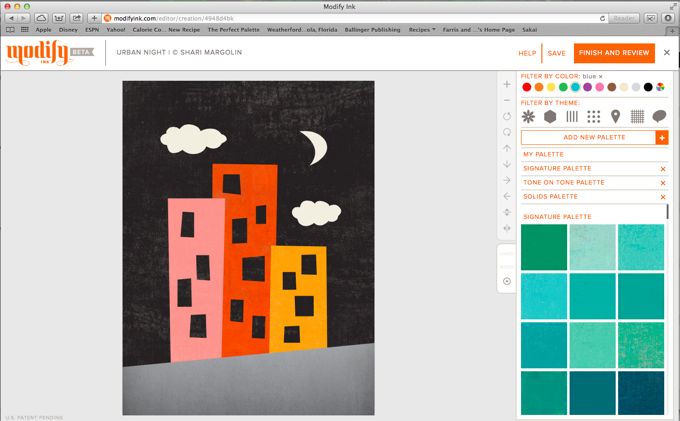680x421 pixels.
Task: Go back with Safari back arrow
Action: click(11, 18)
